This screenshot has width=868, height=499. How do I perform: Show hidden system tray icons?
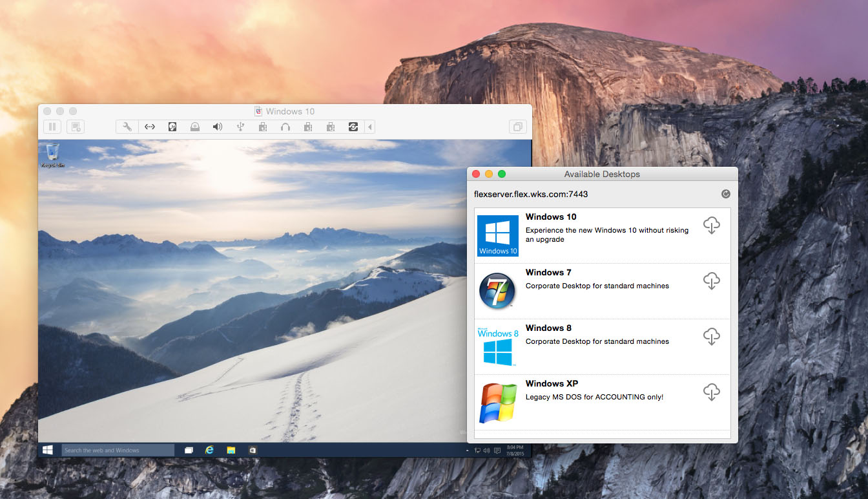pyautogui.click(x=467, y=451)
